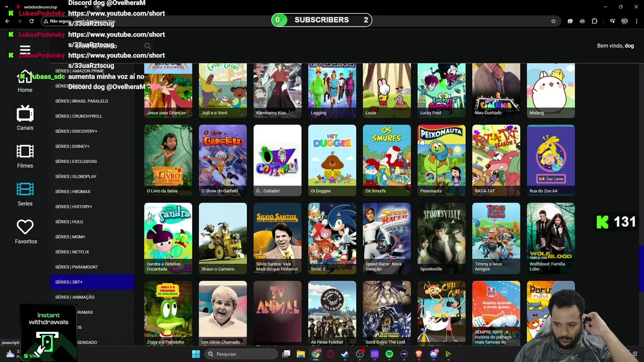Select SÉRIES | HISTORY+ category
The image size is (644, 362).
pyautogui.click(x=93, y=207)
